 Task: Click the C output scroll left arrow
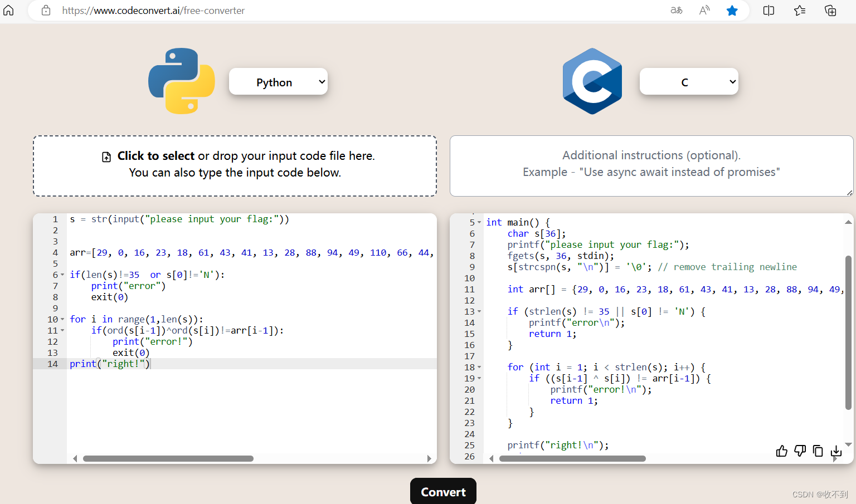(x=491, y=459)
